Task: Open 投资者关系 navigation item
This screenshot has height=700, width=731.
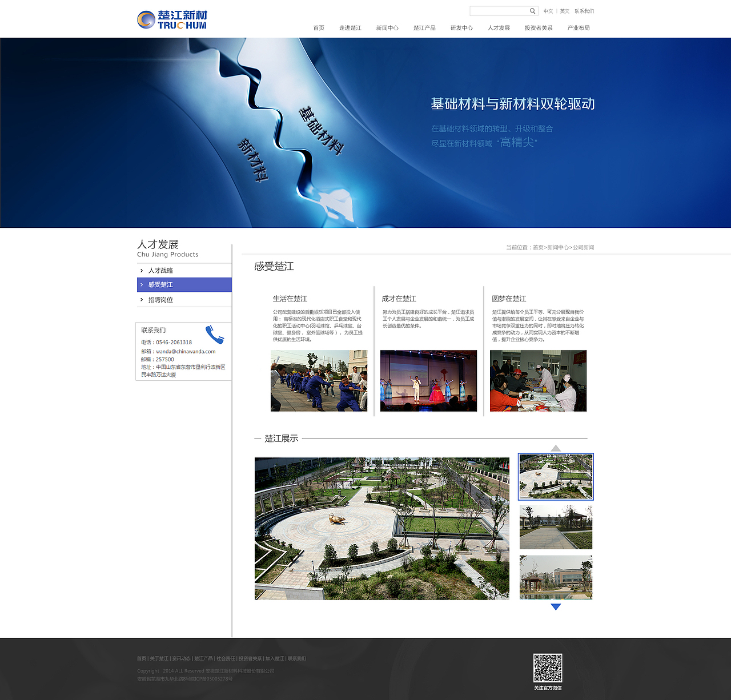Action: click(539, 27)
